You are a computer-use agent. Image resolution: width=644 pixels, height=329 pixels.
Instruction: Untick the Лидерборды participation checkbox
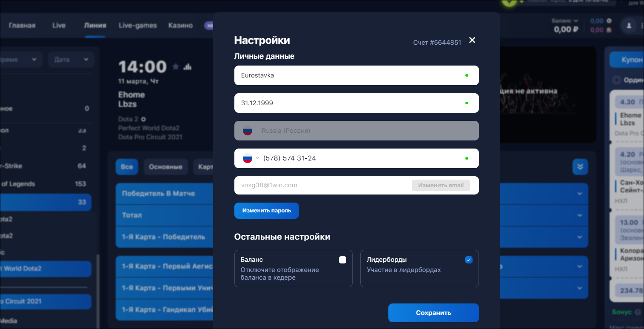(x=469, y=260)
